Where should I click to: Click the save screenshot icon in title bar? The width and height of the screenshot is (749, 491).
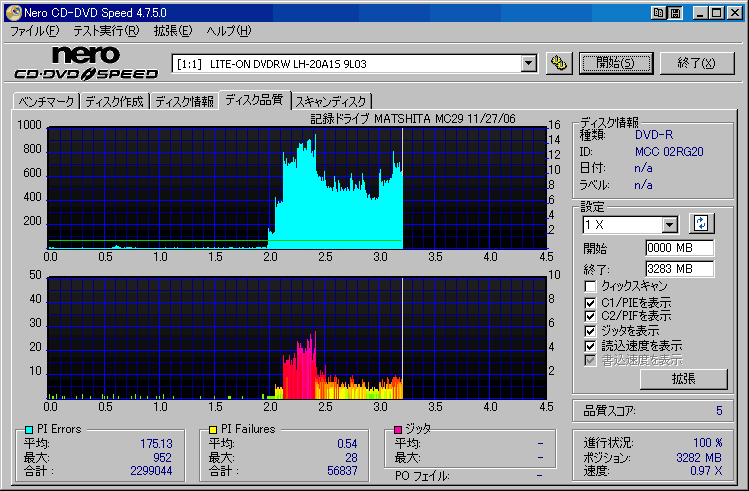(x=675, y=13)
